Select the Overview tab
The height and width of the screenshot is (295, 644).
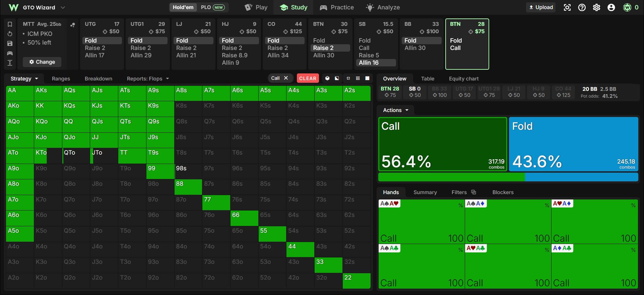pyautogui.click(x=395, y=78)
